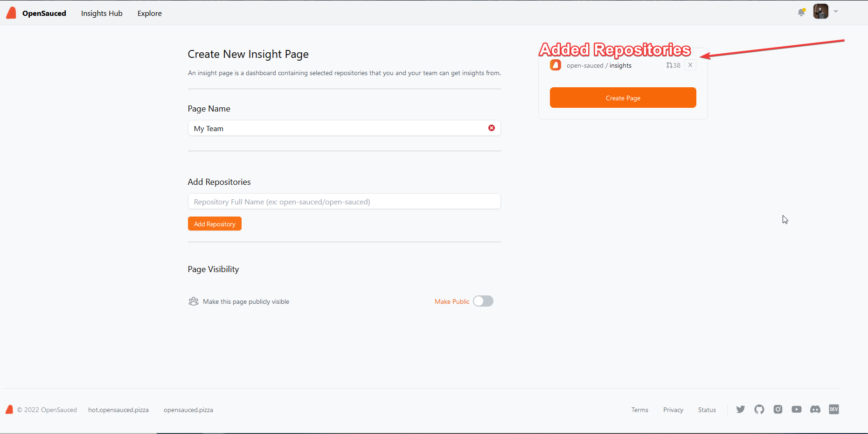Click the user profile avatar

pyautogui.click(x=821, y=11)
